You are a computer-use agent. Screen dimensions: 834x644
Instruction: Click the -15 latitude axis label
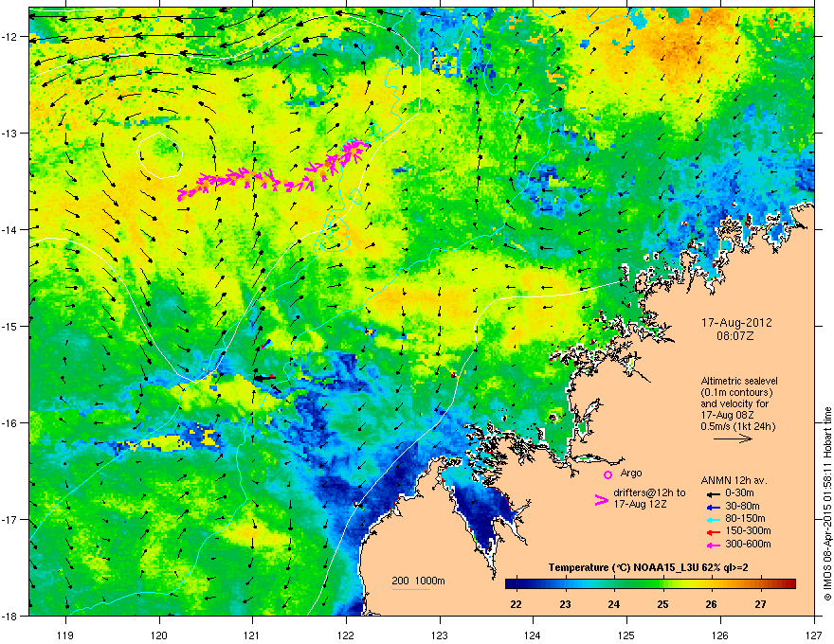pyautogui.click(x=9, y=326)
